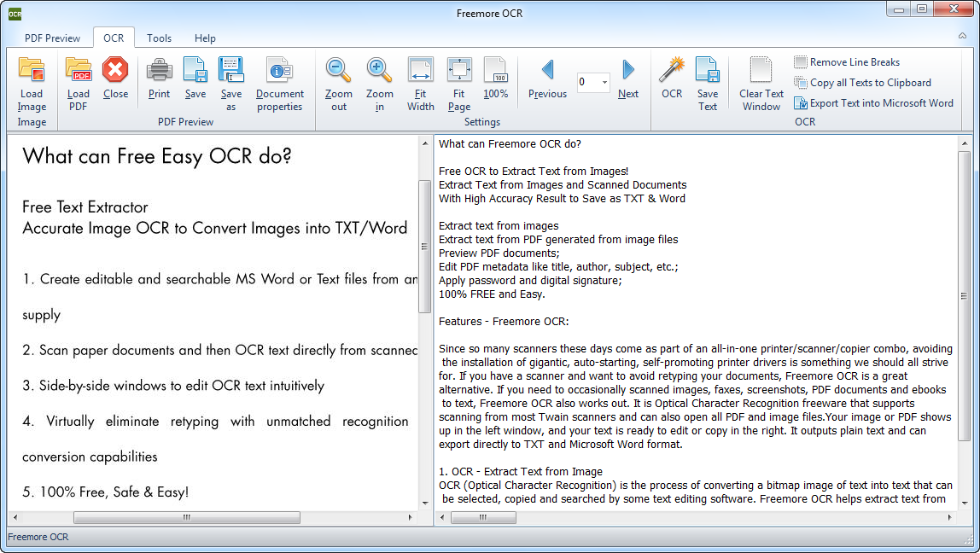
Task: Click the left pane scroll right arrow
Action: click(x=411, y=517)
